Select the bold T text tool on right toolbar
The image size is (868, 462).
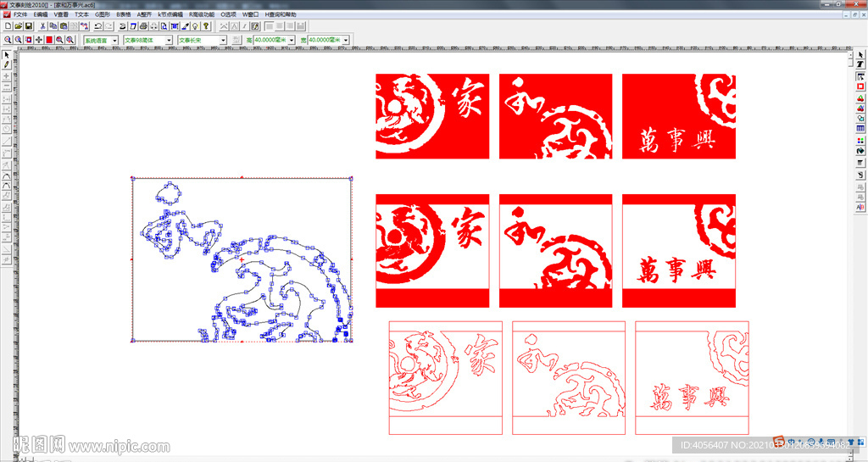pyautogui.click(x=860, y=64)
